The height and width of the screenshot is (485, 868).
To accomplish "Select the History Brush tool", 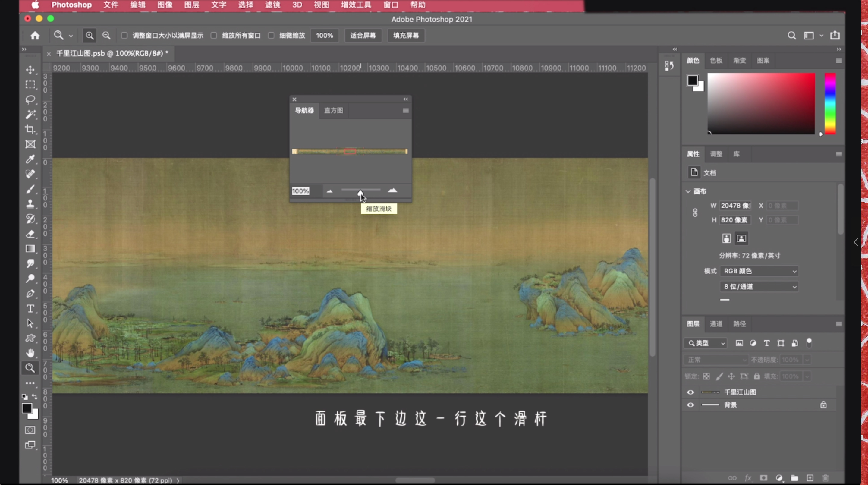I will (x=30, y=219).
